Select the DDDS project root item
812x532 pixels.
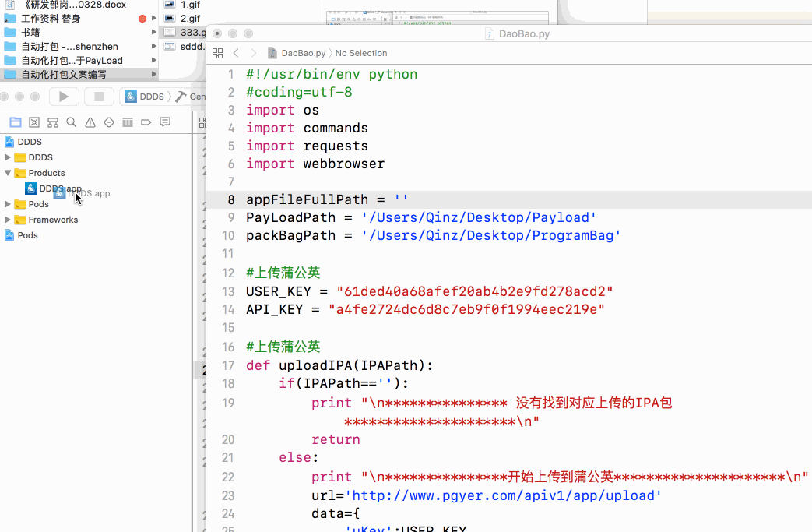(x=24, y=142)
